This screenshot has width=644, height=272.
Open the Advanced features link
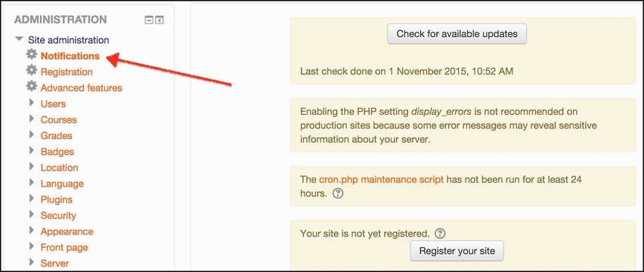[x=82, y=88]
